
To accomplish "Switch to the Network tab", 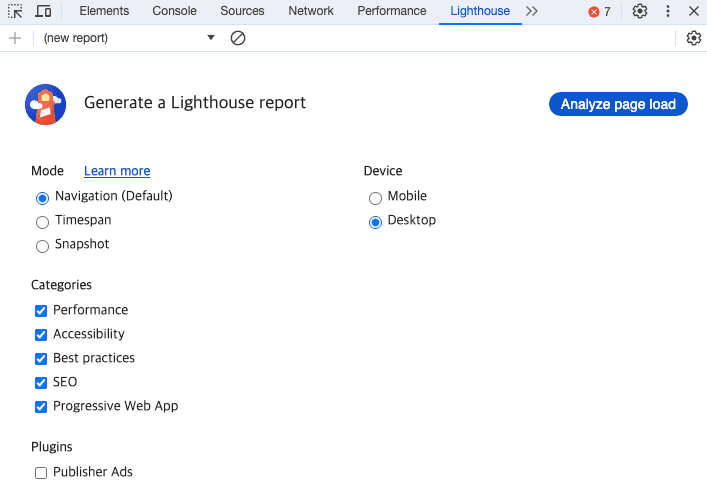I will point(311,11).
